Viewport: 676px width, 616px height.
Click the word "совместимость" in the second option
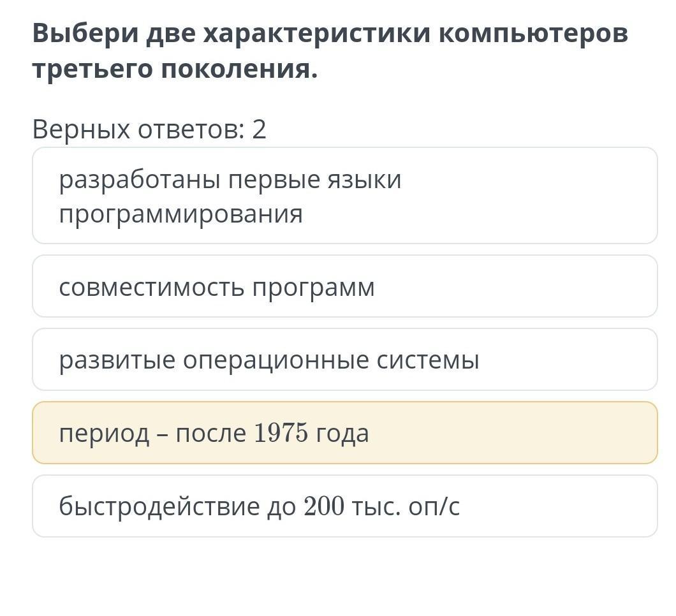pyautogui.click(x=151, y=288)
